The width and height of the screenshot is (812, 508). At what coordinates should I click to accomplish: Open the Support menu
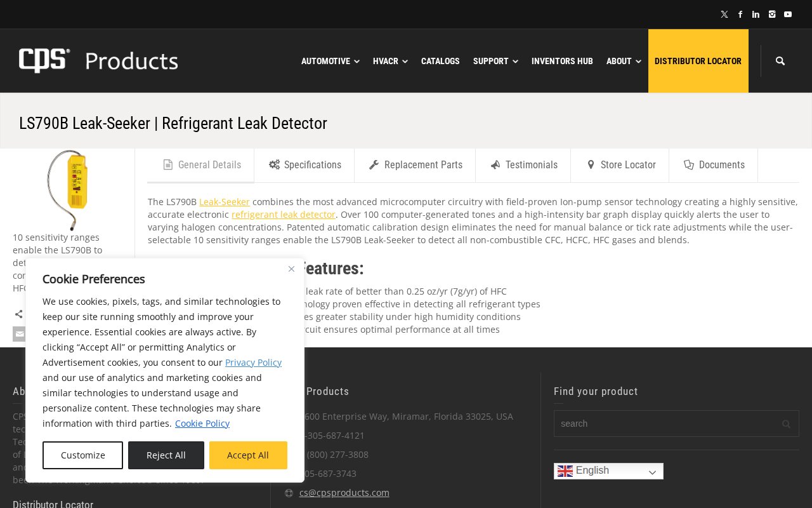[x=495, y=61]
